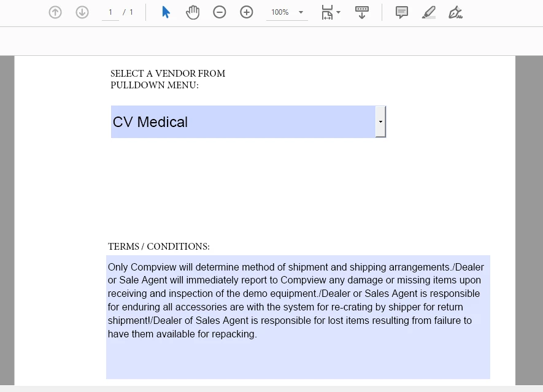Zoom in with the plus icon
Screen dimensions: 543x392
click(247, 12)
